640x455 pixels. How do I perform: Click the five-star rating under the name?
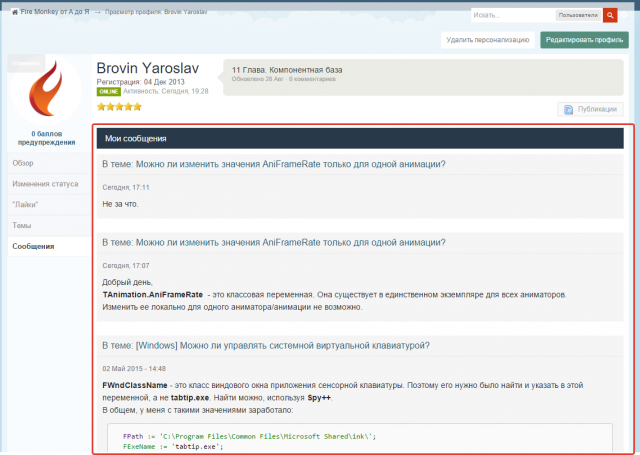(119, 107)
